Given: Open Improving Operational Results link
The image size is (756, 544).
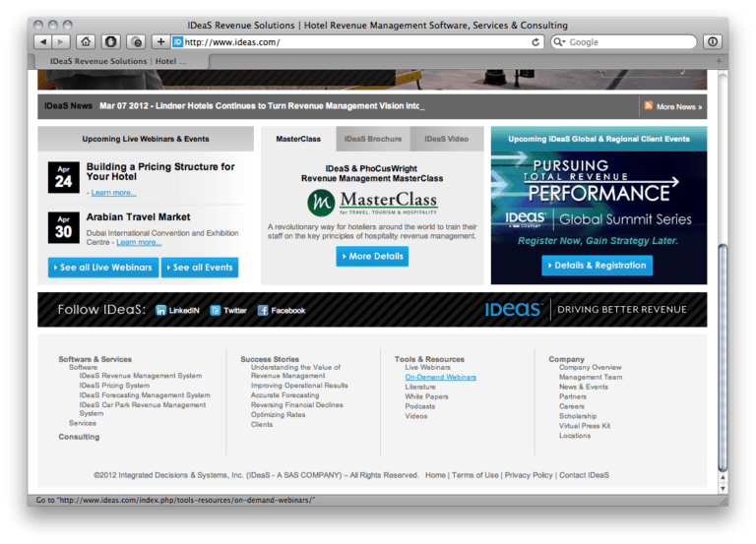Looking at the screenshot, I should point(299,386).
